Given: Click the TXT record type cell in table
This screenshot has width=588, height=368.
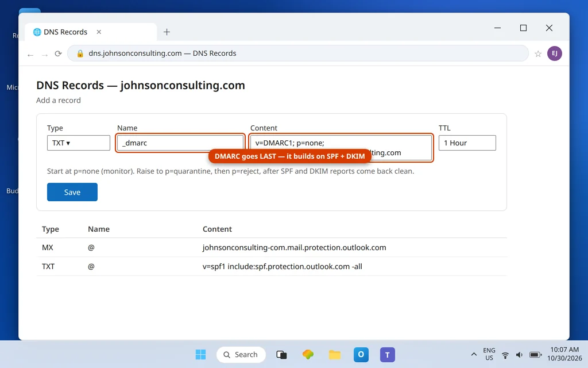Looking at the screenshot, I should 48,266.
